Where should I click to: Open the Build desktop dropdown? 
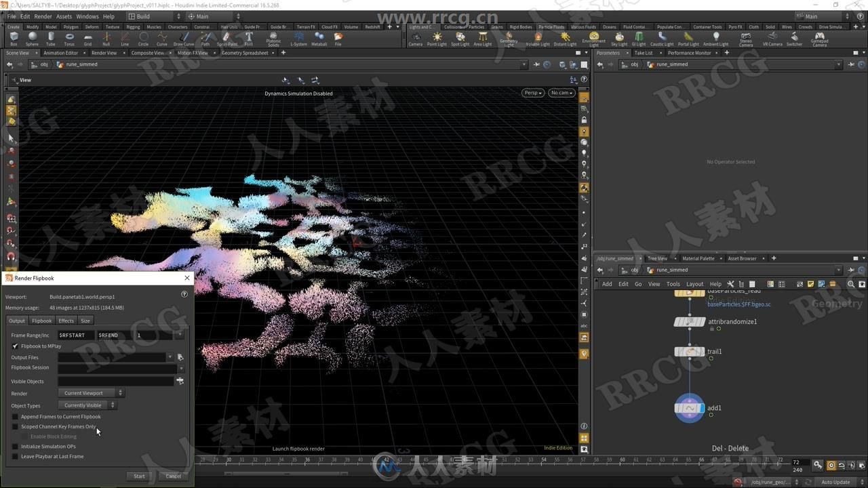click(155, 16)
